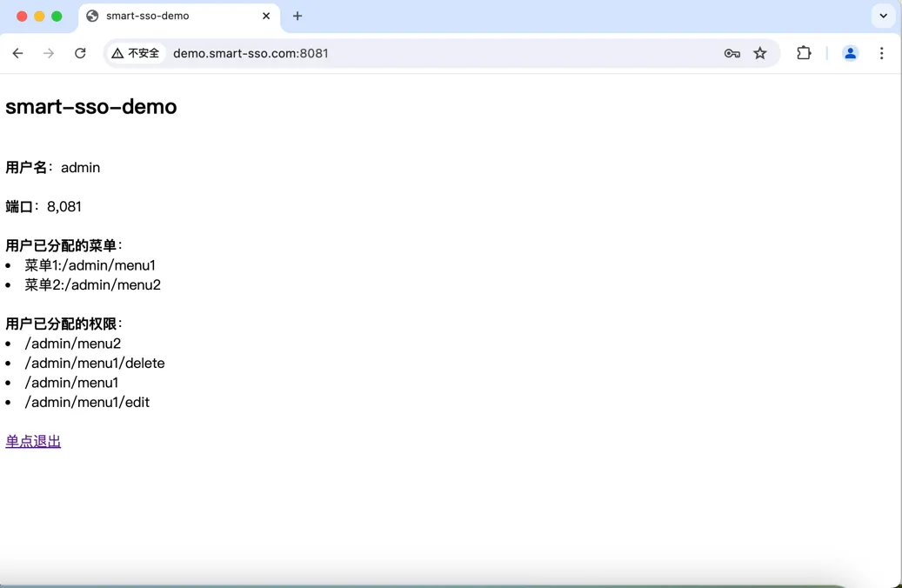Click the 菜单1:/admin/menu1 list item
The height and width of the screenshot is (588, 902).
90,265
